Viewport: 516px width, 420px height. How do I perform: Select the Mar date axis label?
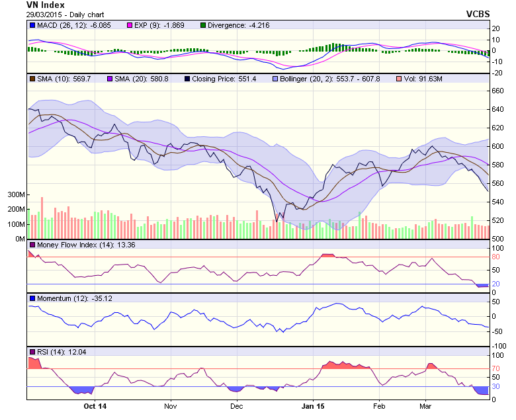coord(425,406)
